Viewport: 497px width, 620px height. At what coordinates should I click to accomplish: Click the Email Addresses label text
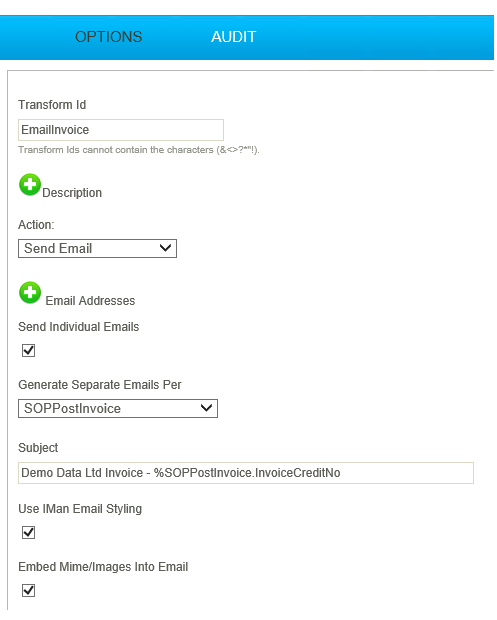(x=90, y=301)
